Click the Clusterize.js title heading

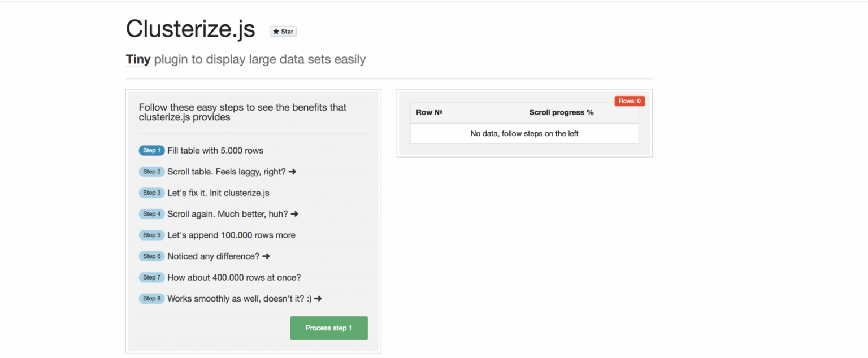(x=190, y=28)
